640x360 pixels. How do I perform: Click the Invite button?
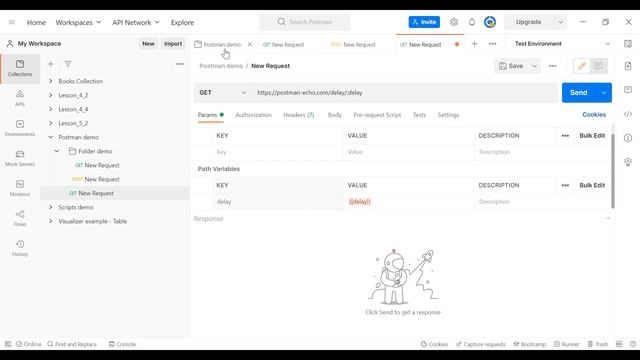[x=424, y=22]
